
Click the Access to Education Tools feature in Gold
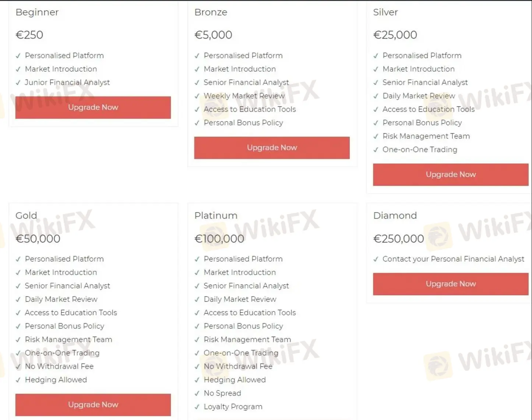(x=71, y=313)
